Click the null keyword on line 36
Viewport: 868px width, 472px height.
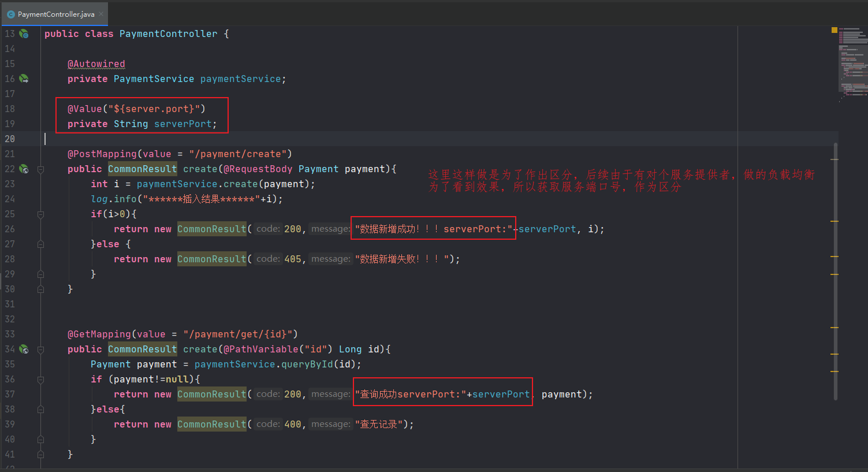pos(177,379)
